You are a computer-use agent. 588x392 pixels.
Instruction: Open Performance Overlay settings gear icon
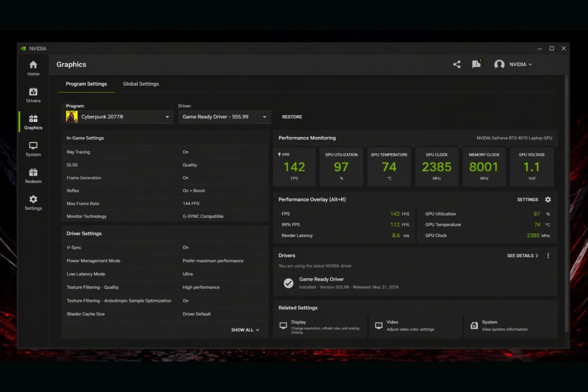548,199
